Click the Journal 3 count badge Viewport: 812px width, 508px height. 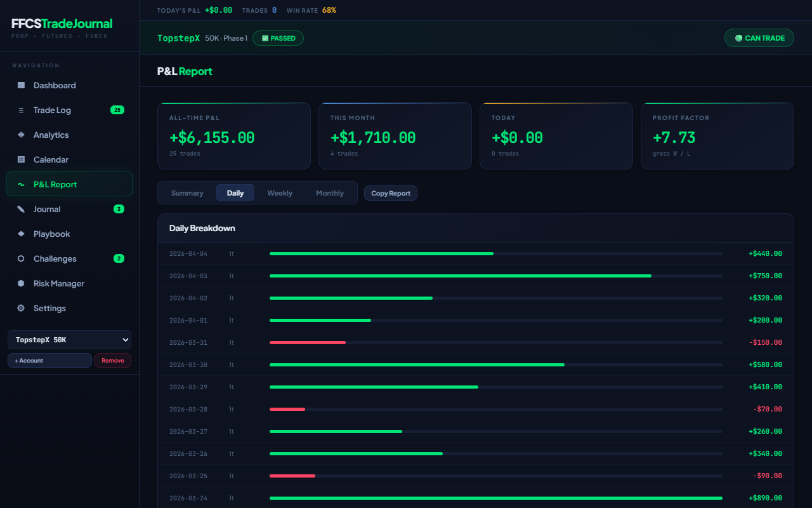click(x=119, y=209)
